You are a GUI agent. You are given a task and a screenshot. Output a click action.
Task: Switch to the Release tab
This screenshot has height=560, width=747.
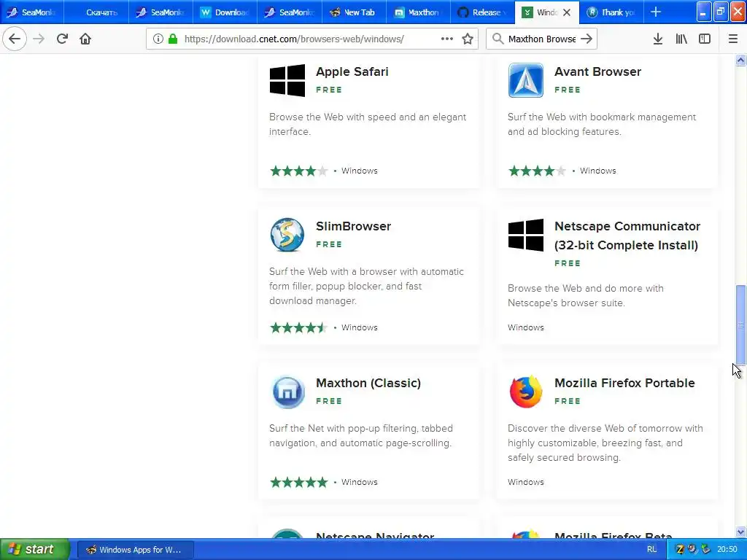482,12
